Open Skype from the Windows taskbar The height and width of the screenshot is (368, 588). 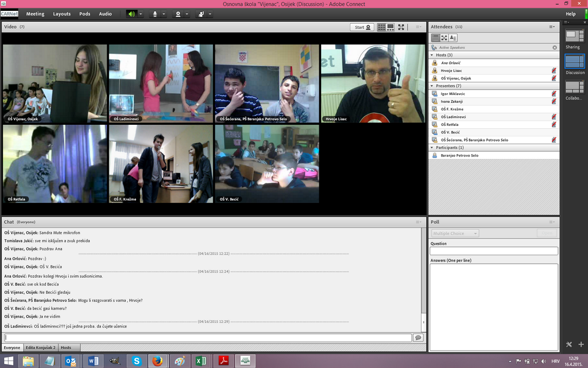[137, 361]
